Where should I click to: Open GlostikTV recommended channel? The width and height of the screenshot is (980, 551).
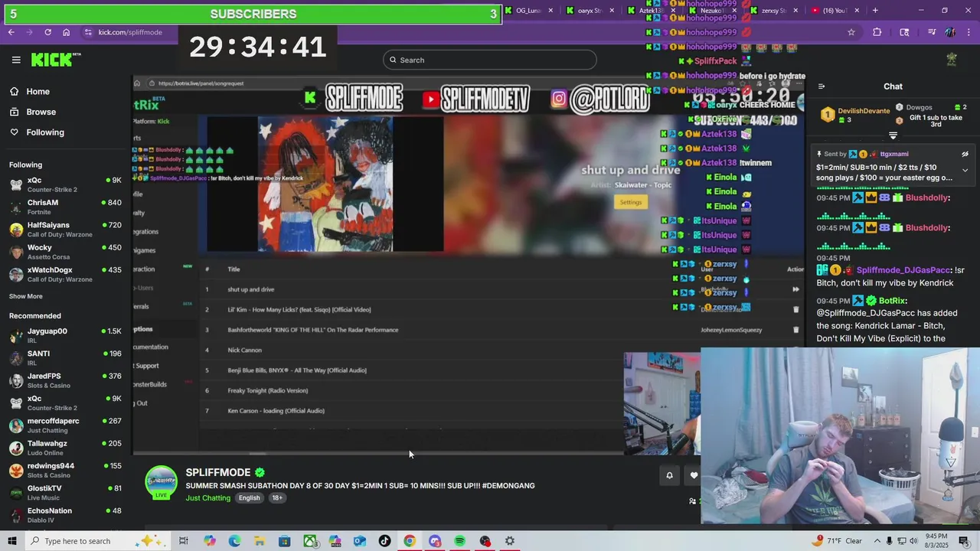66,492
